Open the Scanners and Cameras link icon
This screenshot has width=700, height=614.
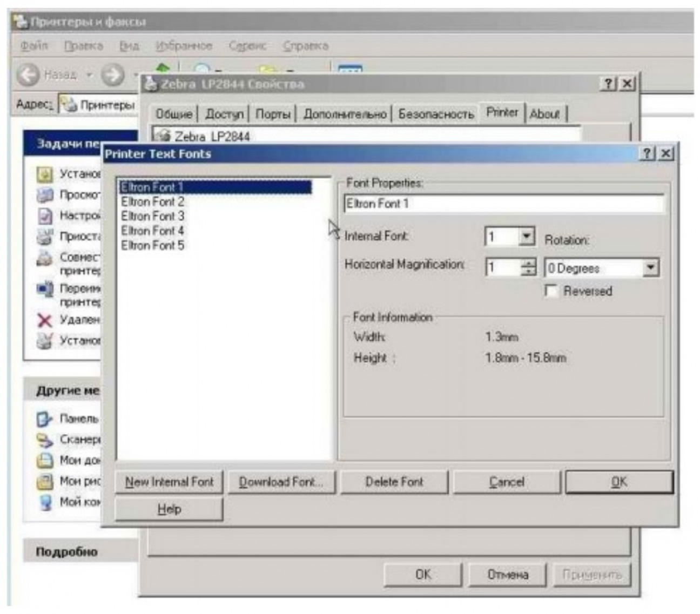pos(44,440)
